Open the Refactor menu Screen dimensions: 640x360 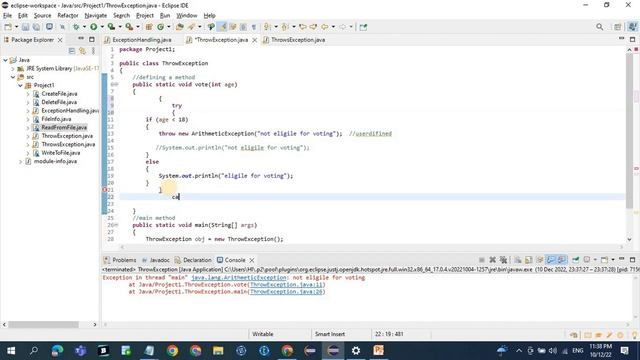point(68,16)
